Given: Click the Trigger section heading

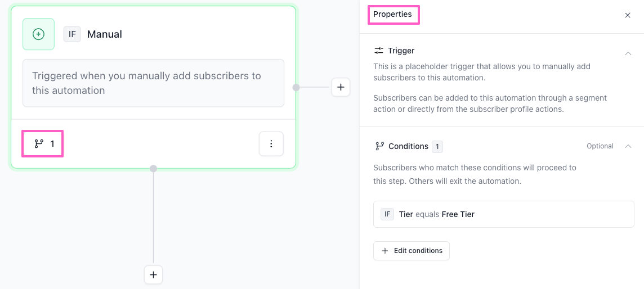Looking at the screenshot, I should 401,51.
